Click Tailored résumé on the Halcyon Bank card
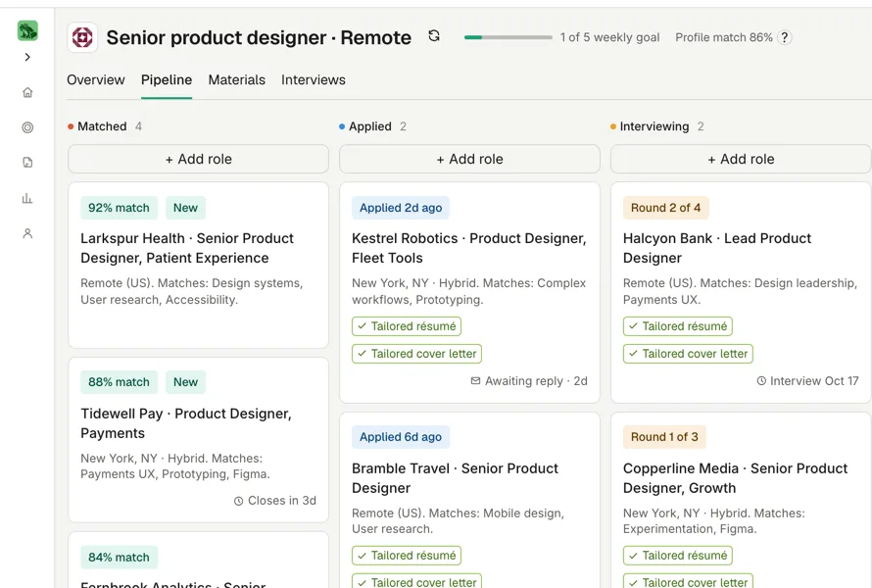872x588 pixels. click(x=678, y=326)
